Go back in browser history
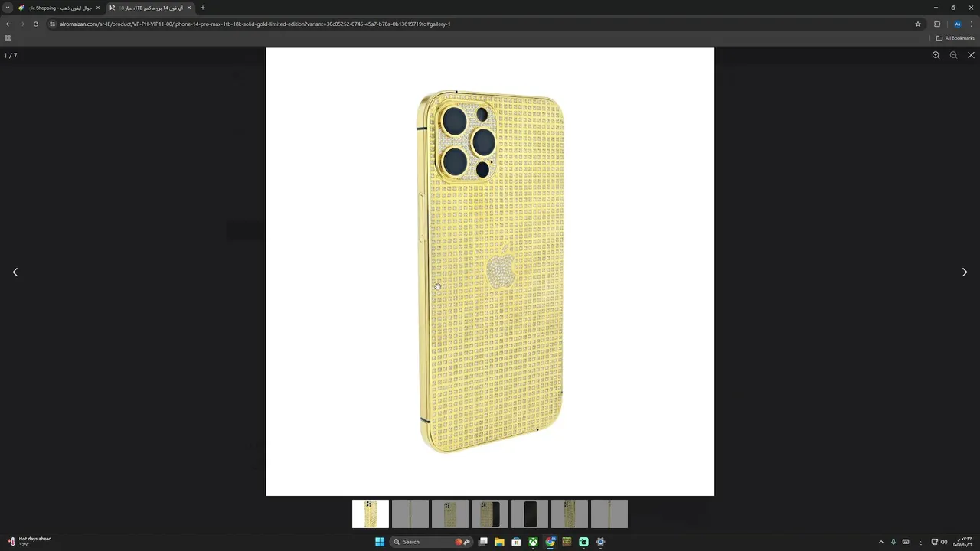Viewport: 980px width, 551px height. 8,24
